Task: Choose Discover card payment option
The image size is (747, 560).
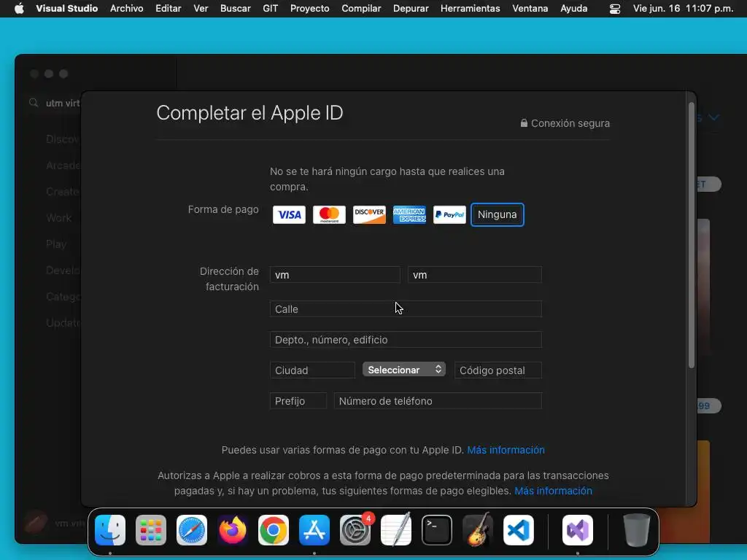Action: (369, 215)
